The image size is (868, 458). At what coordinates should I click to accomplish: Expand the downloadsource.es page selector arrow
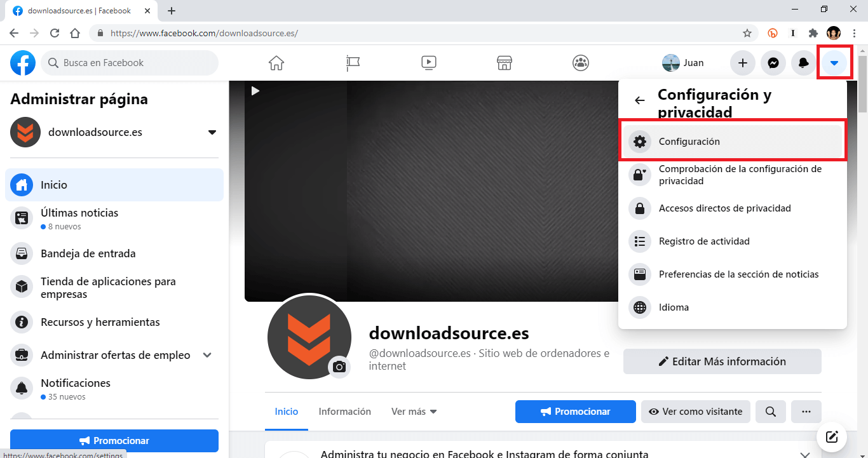(x=212, y=132)
